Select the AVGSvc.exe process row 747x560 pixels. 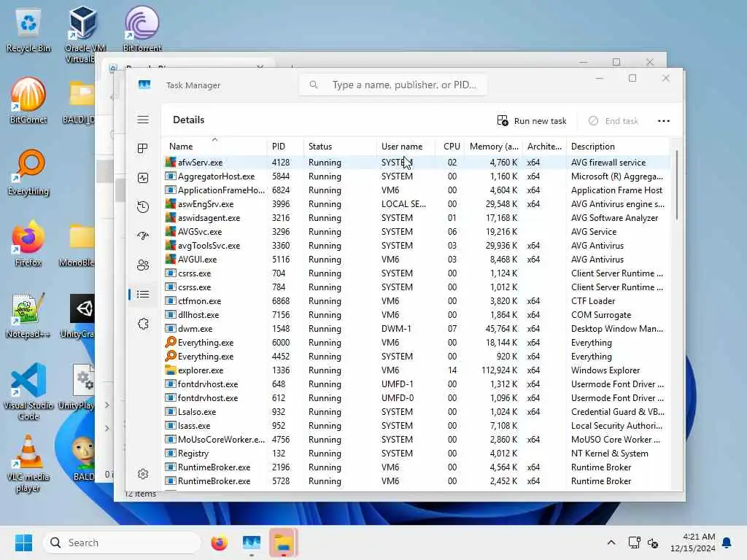coord(417,231)
